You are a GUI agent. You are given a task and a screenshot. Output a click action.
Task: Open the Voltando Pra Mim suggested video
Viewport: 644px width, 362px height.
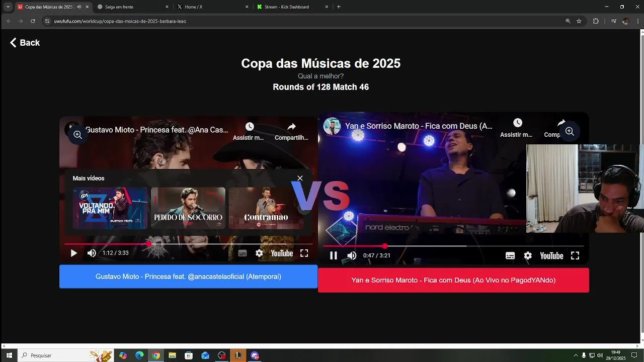pos(110,208)
